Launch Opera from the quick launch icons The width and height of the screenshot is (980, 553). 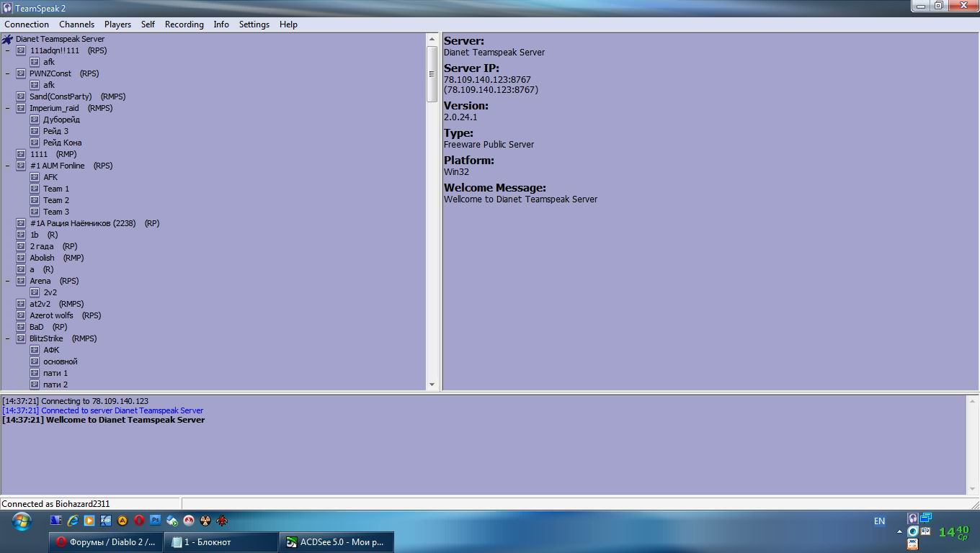[x=139, y=521]
